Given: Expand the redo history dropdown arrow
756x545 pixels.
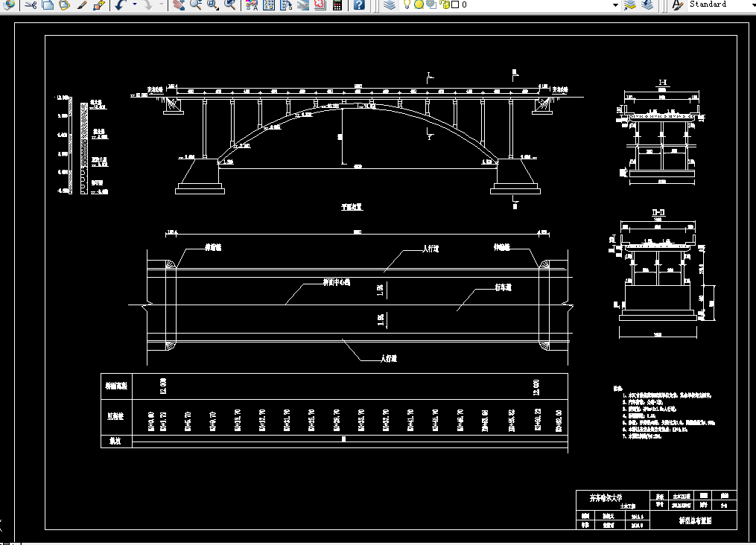Looking at the screenshot, I should click(x=161, y=4).
